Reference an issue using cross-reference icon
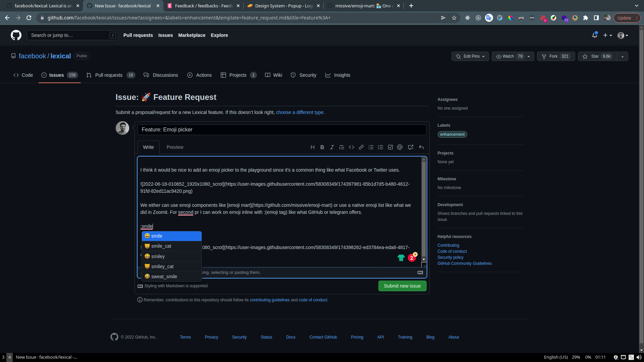This screenshot has height=362, width=644. 411,147
